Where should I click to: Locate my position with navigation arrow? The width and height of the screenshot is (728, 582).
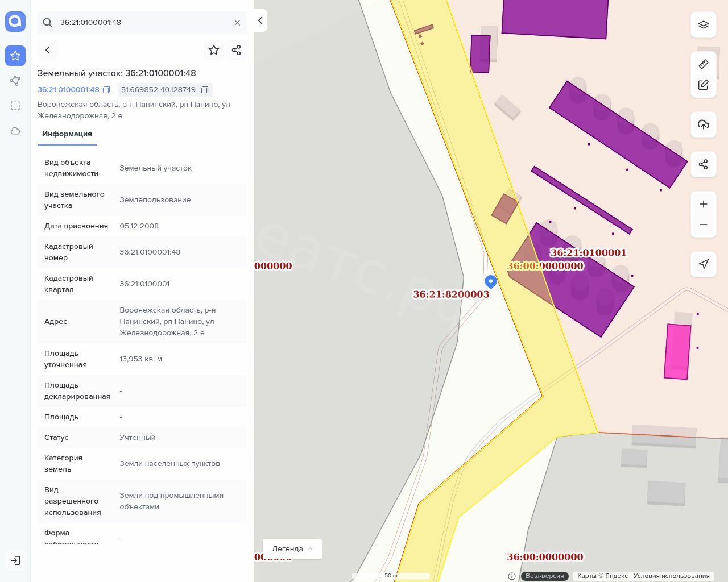704,264
